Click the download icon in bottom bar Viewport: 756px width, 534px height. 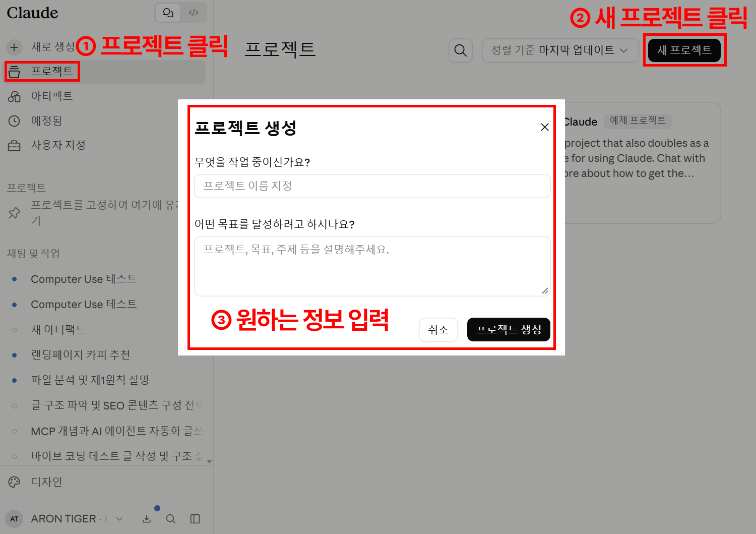coord(147,519)
